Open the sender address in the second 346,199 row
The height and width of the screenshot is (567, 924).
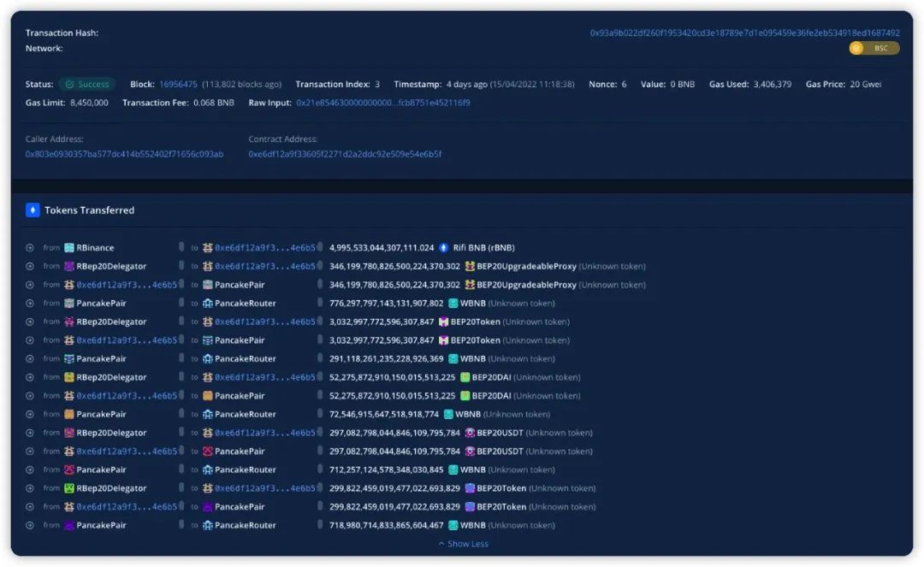[127, 285]
